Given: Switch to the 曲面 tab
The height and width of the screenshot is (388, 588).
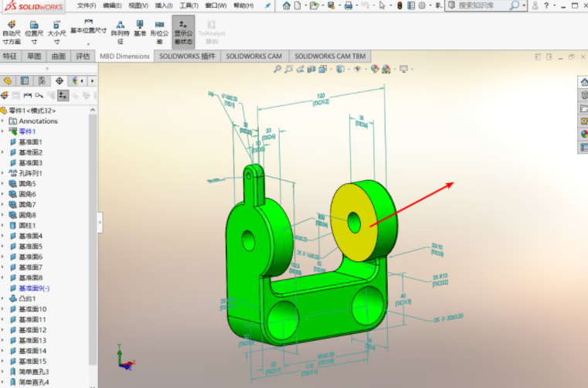Looking at the screenshot, I should pyautogui.click(x=59, y=56).
